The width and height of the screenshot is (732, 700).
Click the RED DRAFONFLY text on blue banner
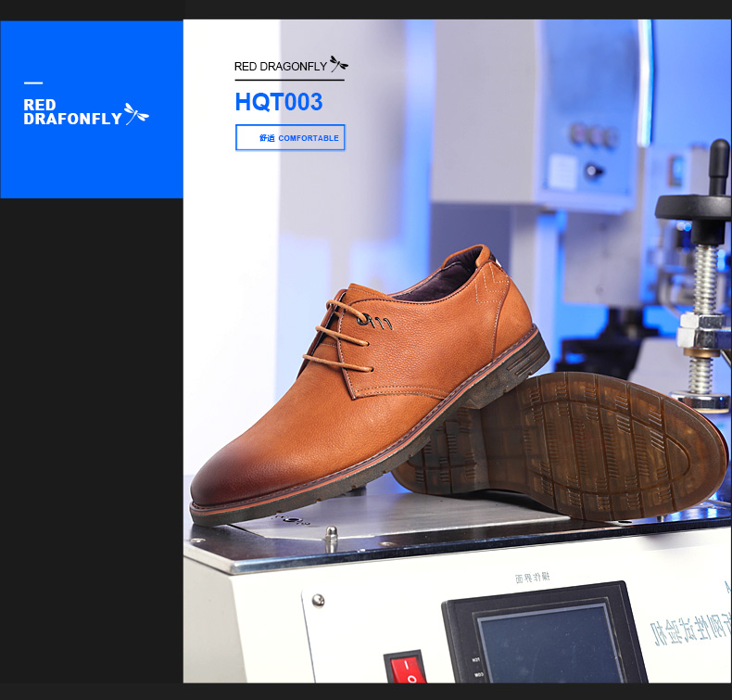click(72, 112)
